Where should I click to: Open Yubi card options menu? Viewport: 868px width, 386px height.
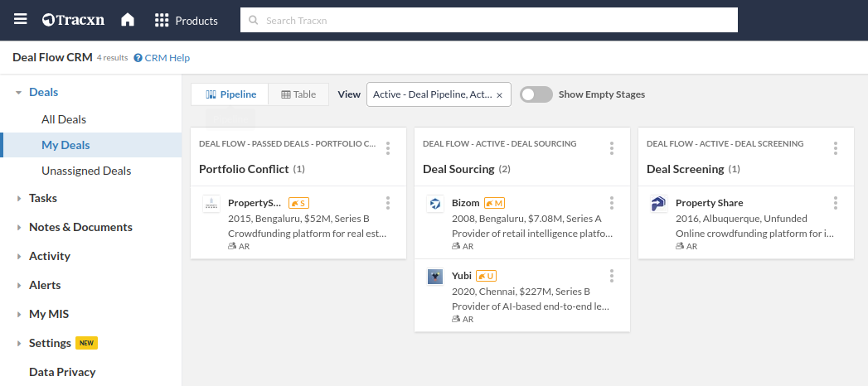[x=612, y=276]
